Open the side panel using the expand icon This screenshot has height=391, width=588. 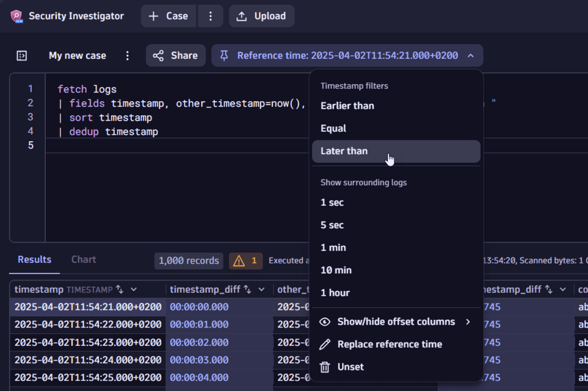22,55
